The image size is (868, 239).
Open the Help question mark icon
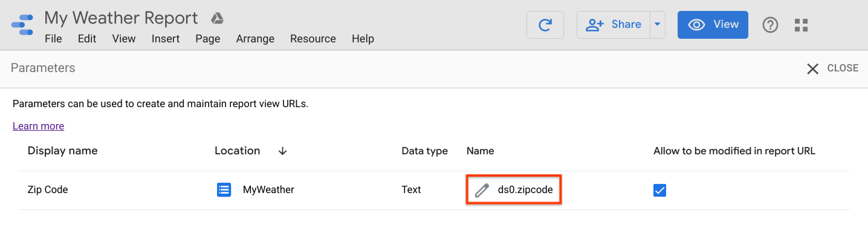[770, 25]
